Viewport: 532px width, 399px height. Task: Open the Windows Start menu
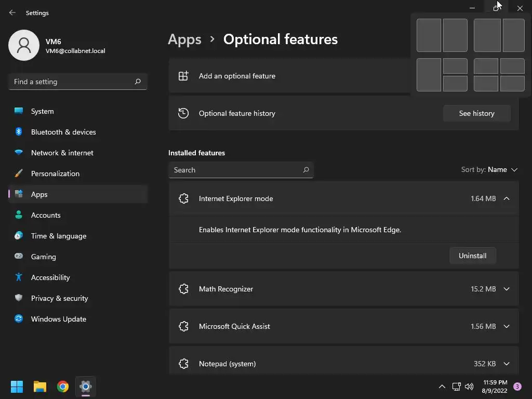(x=17, y=387)
